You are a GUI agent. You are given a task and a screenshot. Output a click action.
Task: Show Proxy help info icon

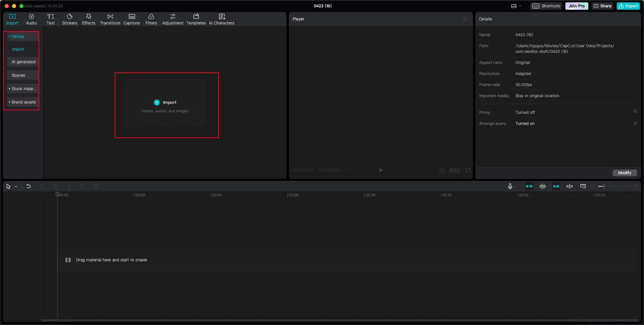coord(635,112)
